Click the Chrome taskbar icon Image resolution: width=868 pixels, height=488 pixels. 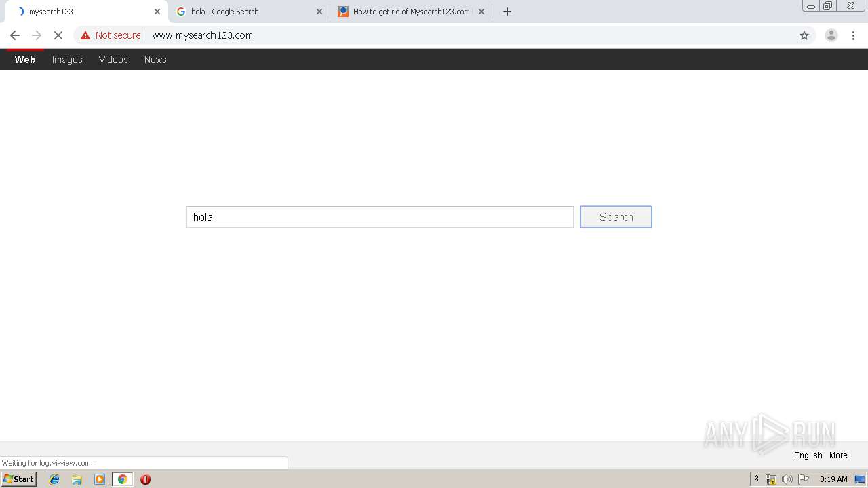click(x=122, y=479)
